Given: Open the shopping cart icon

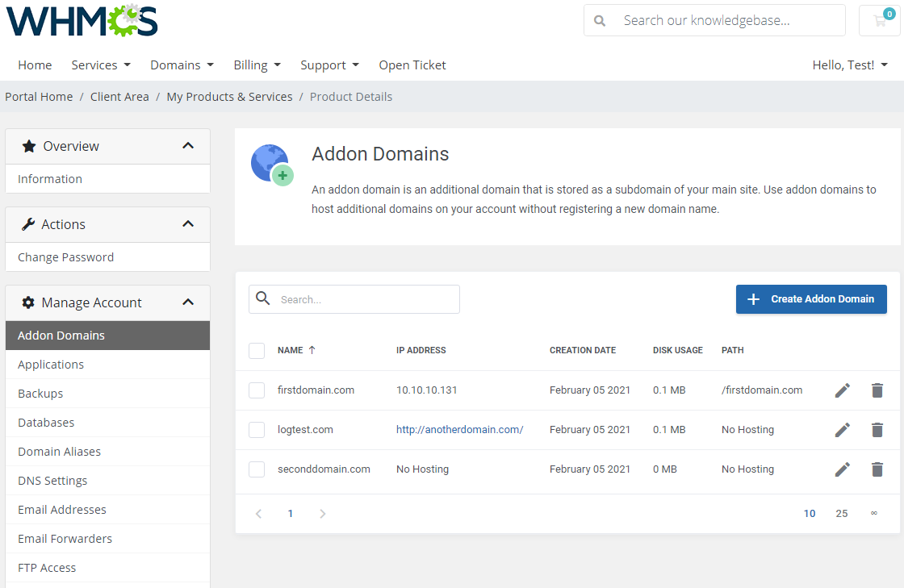Looking at the screenshot, I should [x=880, y=21].
